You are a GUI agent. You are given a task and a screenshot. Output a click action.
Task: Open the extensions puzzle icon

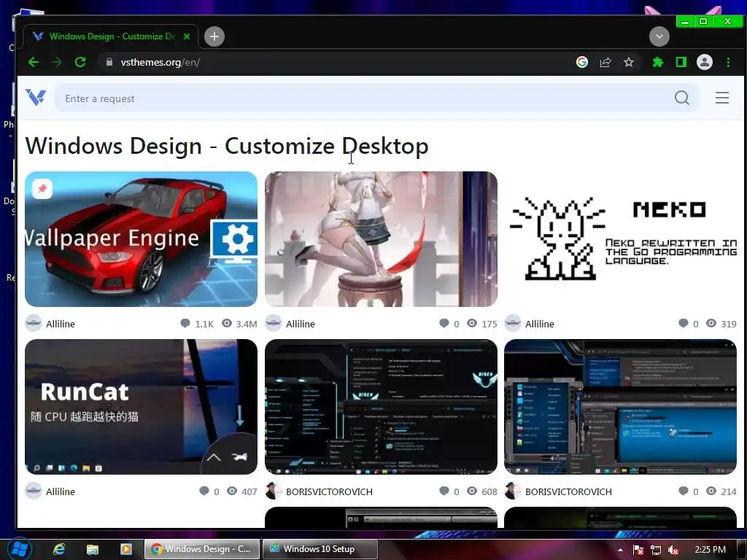658,62
